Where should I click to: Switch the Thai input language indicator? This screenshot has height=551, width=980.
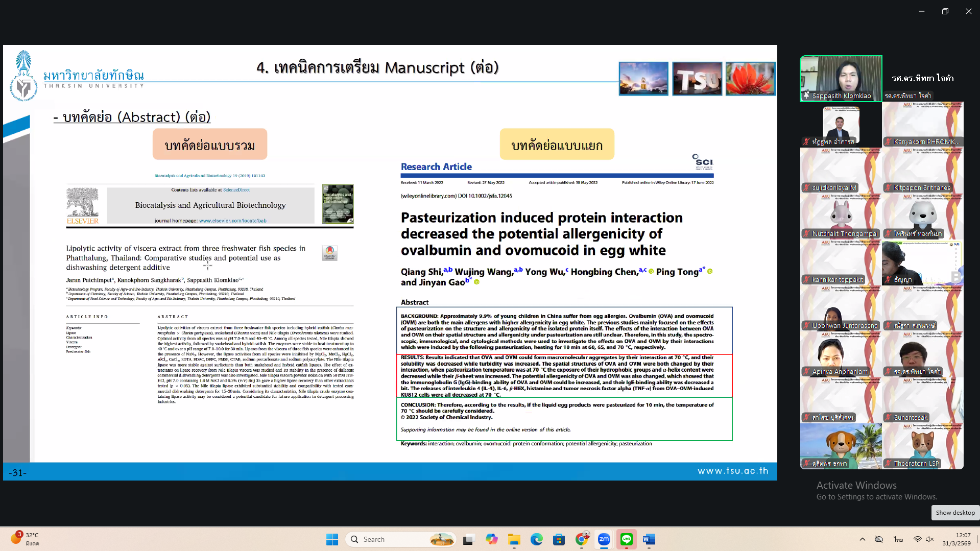tap(898, 539)
